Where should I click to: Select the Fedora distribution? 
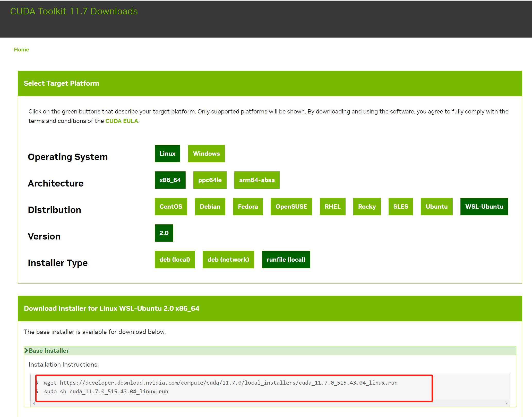click(x=248, y=207)
